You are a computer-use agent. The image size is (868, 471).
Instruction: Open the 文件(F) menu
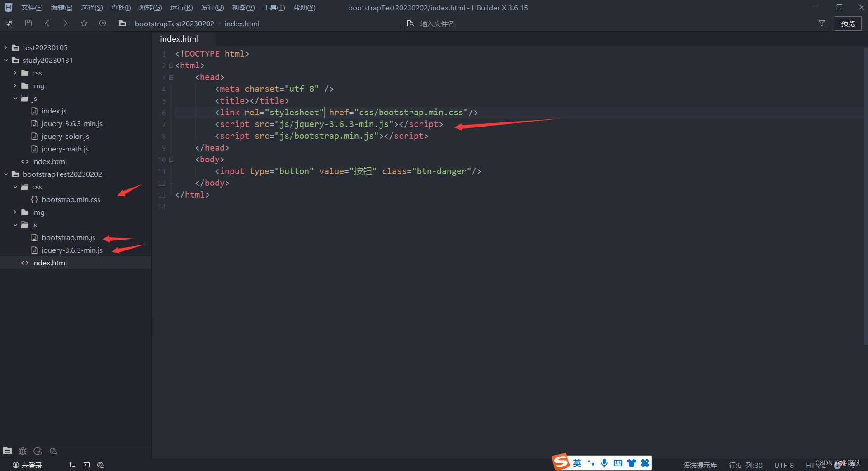pos(32,8)
